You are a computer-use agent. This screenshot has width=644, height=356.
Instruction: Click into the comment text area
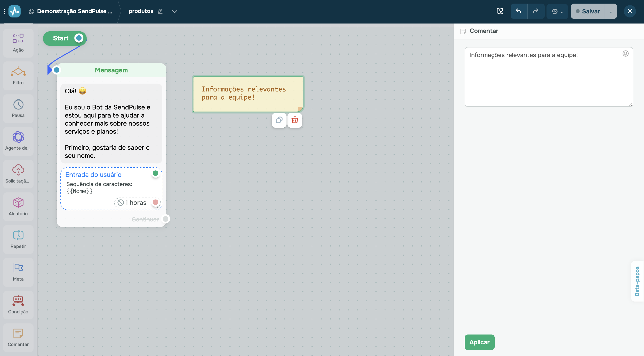point(549,77)
